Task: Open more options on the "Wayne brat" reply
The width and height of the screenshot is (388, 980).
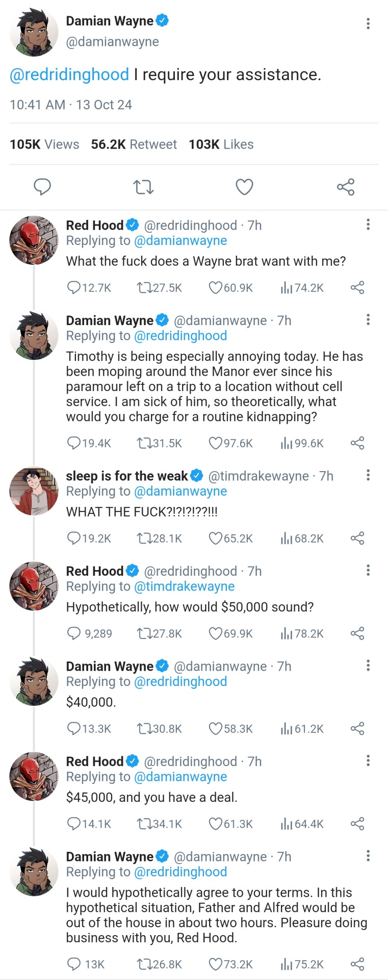Action: (368, 225)
